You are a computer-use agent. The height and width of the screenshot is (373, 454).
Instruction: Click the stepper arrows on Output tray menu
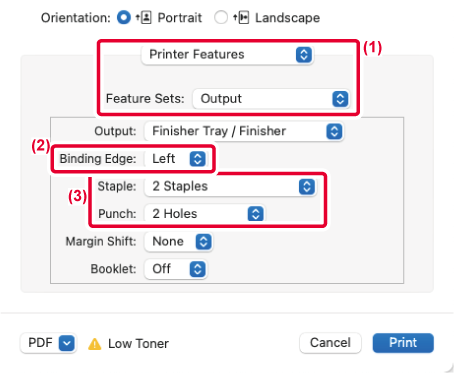(x=334, y=131)
